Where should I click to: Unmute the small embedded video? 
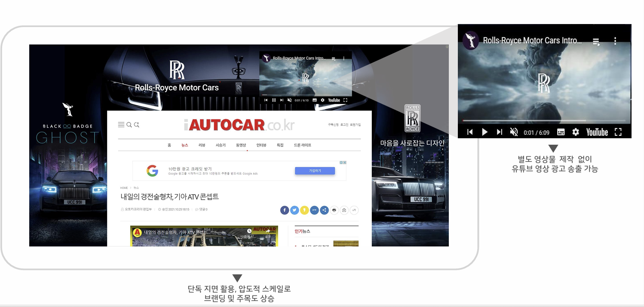(x=289, y=100)
